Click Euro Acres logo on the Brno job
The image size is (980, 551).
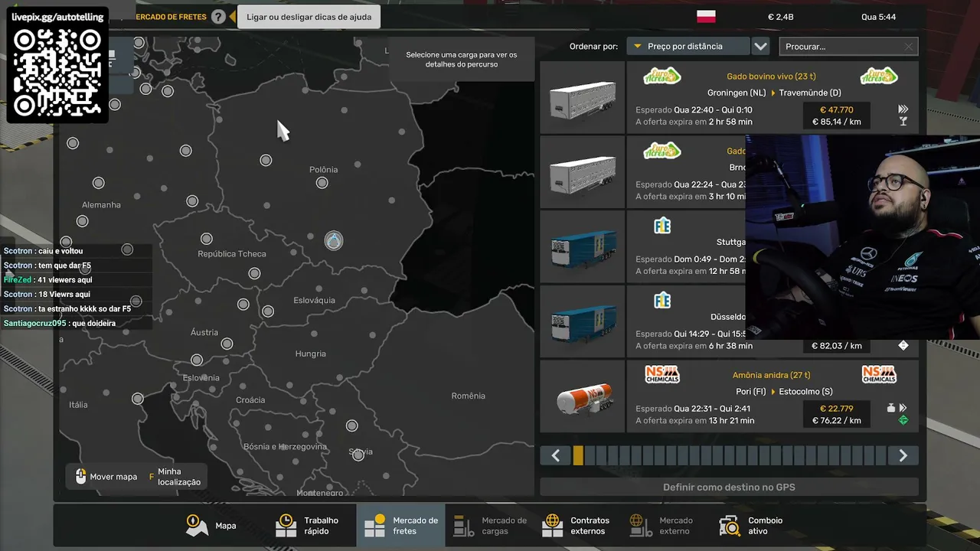[x=662, y=150]
